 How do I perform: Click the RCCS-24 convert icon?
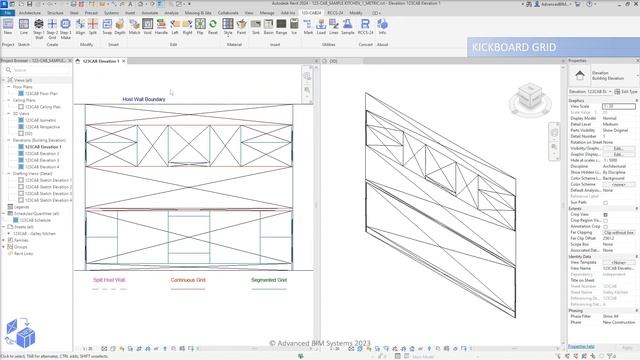pyautogui.click(x=365, y=26)
